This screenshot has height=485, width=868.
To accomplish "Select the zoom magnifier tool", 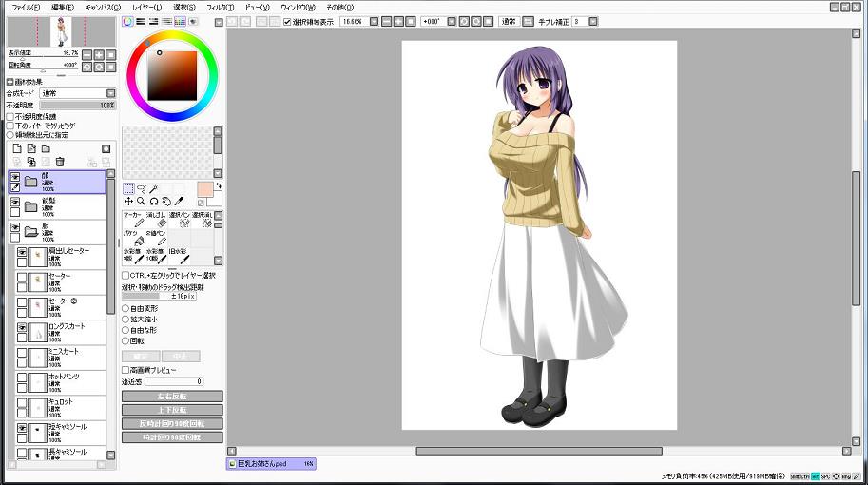I will pos(141,202).
